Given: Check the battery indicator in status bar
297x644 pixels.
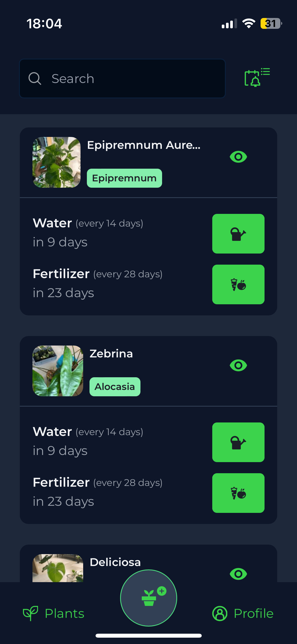Looking at the screenshot, I should coord(271,24).
